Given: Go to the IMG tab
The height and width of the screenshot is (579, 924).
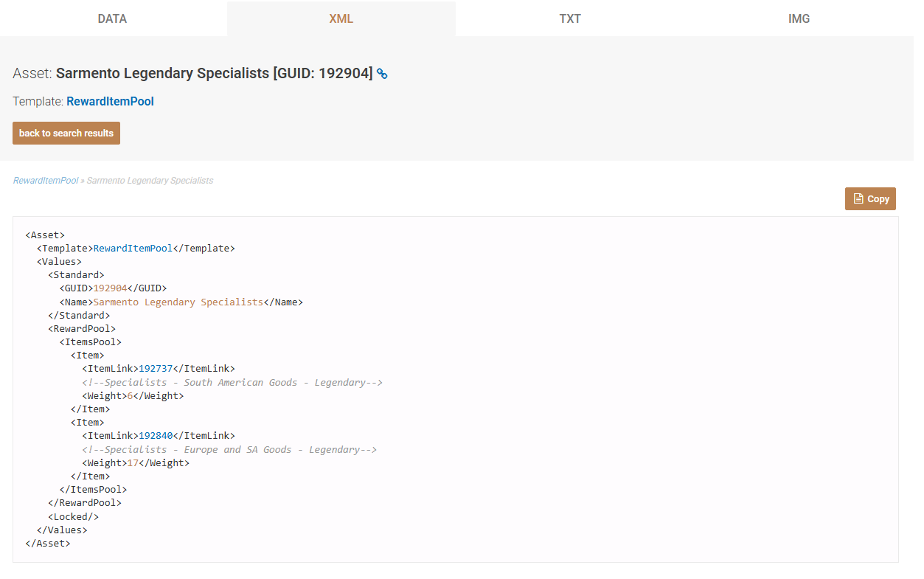Looking at the screenshot, I should [799, 18].
